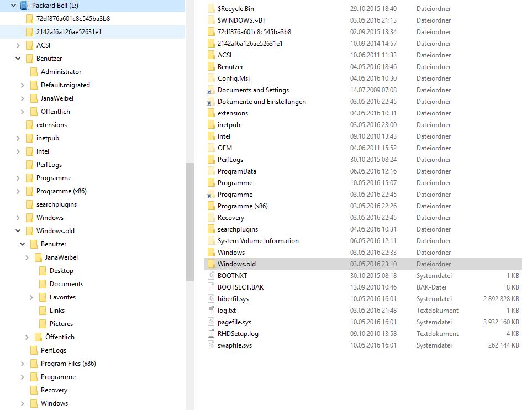Image resolution: width=532 pixels, height=410 pixels.
Task: Click the Dokumente und Einstellungen shortcut icon
Action: point(210,102)
